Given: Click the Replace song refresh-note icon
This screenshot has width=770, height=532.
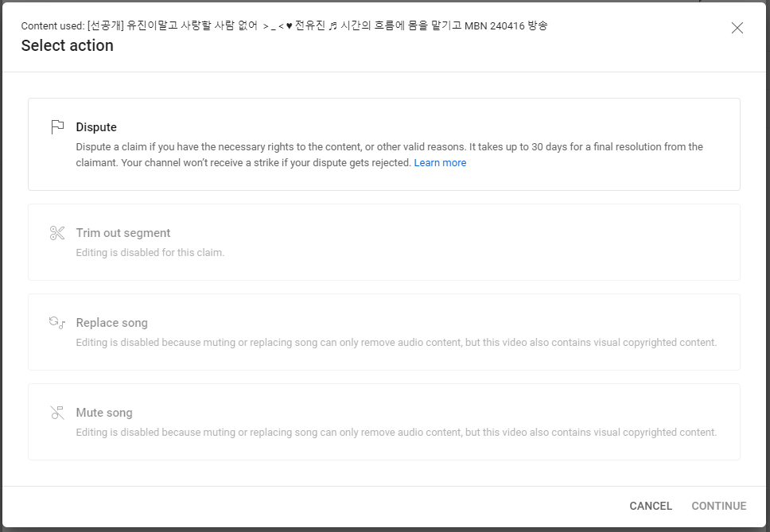Looking at the screenshot, I should (57, 323).
